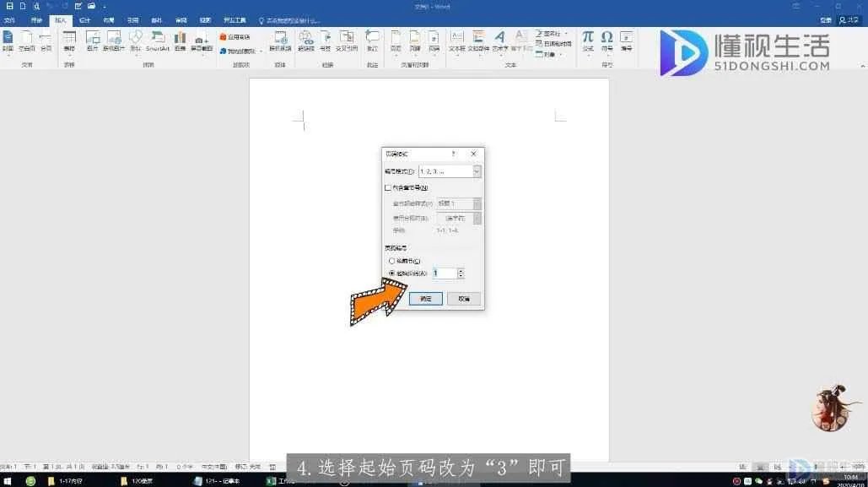
Task: Click the OK button in the dialog
Action: click(x=426, y=299)
